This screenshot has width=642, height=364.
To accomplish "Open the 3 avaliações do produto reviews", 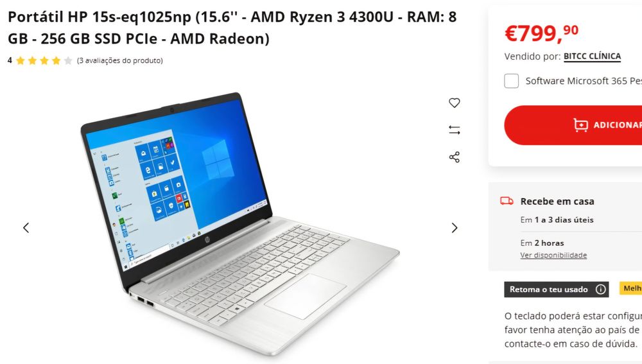I will [x=120, y=60].
